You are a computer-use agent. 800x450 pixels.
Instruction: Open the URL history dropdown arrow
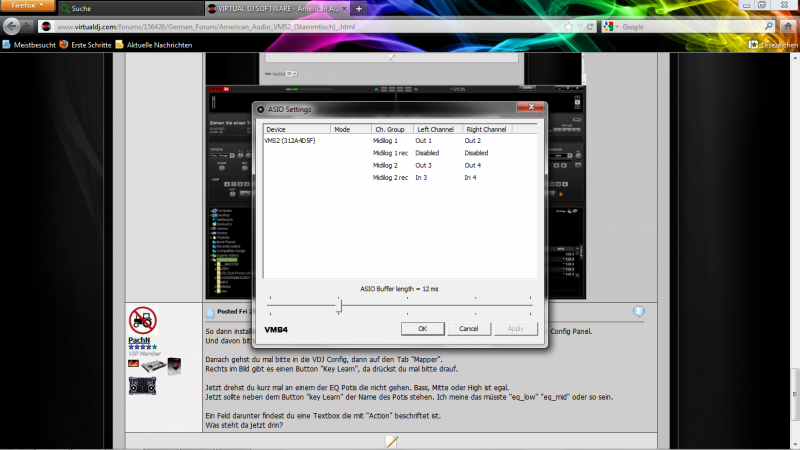[x=580, y=27]
